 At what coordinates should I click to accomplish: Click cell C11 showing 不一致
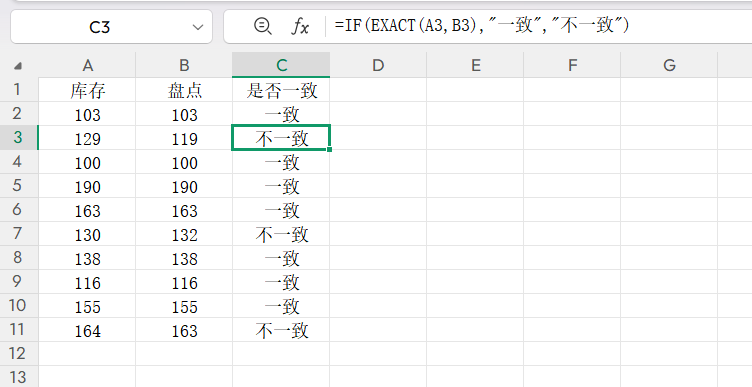(x=282, y=329)
